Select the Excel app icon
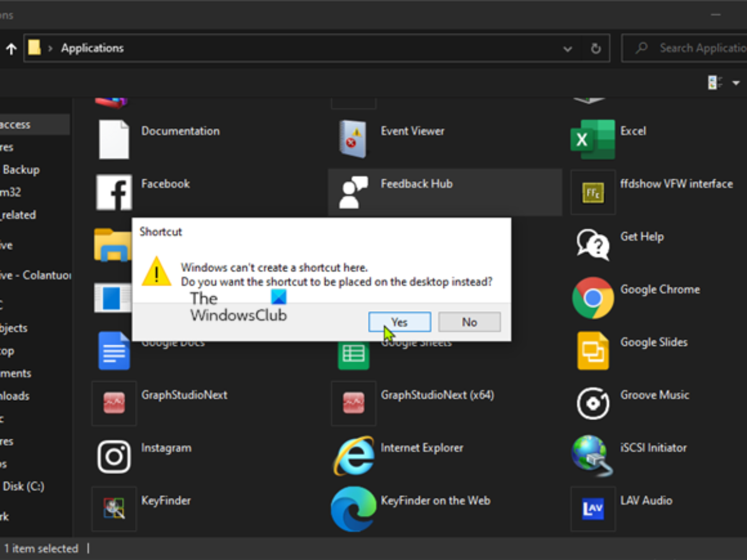 (593, 139)
